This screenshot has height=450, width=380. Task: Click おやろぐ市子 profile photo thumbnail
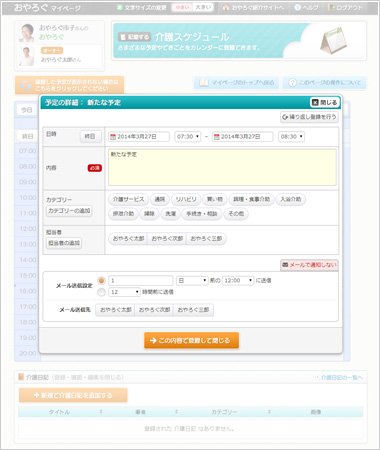pos(26,33)
